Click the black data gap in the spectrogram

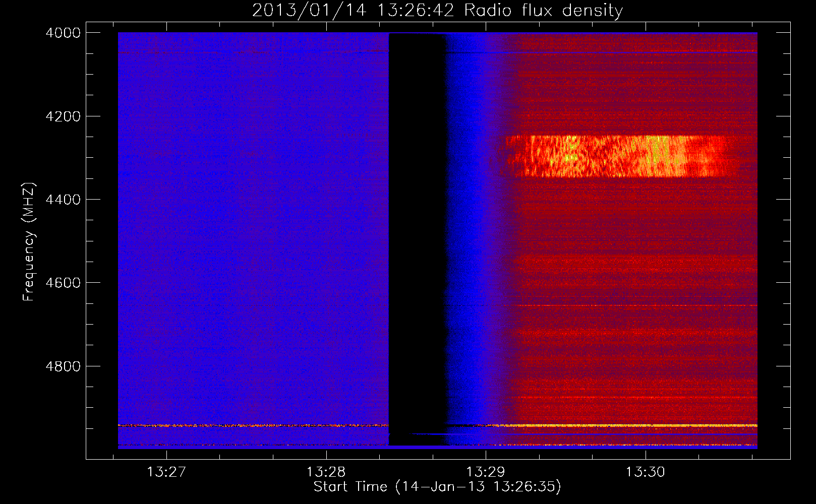pyautogui.click(x=417, y=239)
